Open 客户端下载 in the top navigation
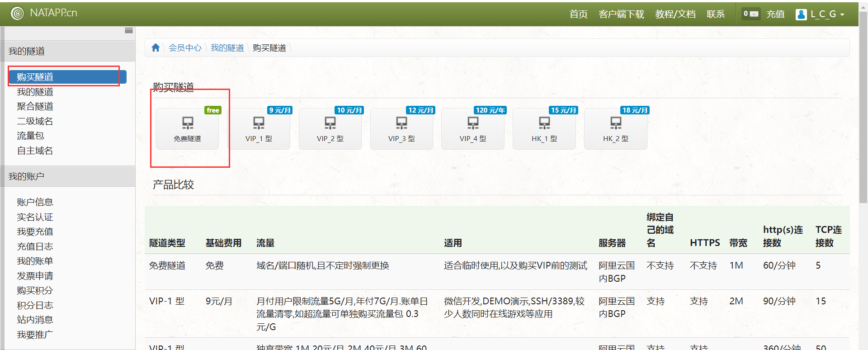Screen dimensions: 868x350 point(621,14)
